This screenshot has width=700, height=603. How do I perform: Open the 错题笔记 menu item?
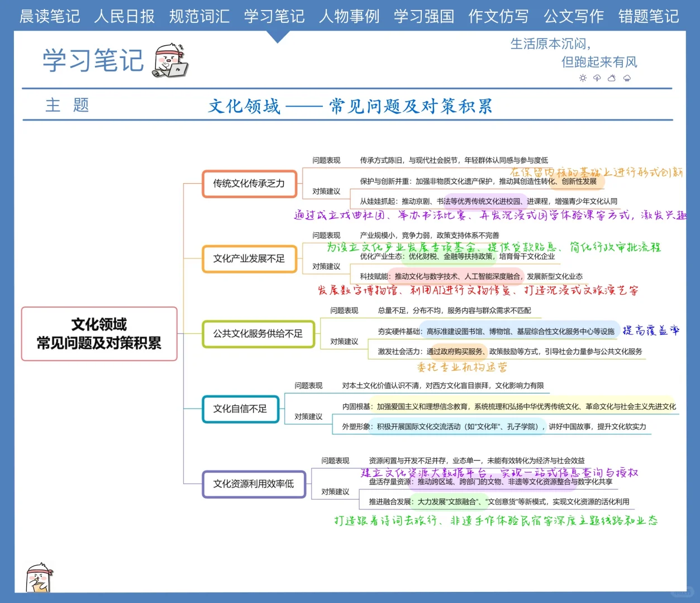(x=648, y=17)
